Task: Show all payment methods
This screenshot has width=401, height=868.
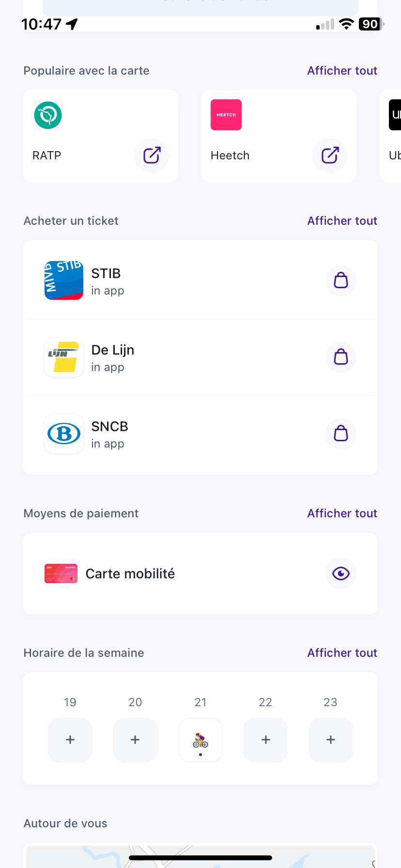Action: coord(342,513)
